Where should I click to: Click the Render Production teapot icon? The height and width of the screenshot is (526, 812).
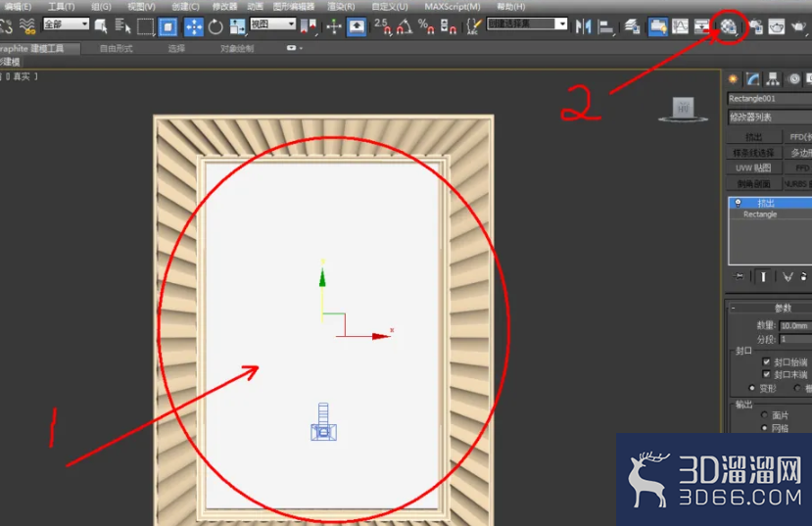pos(799,26)
